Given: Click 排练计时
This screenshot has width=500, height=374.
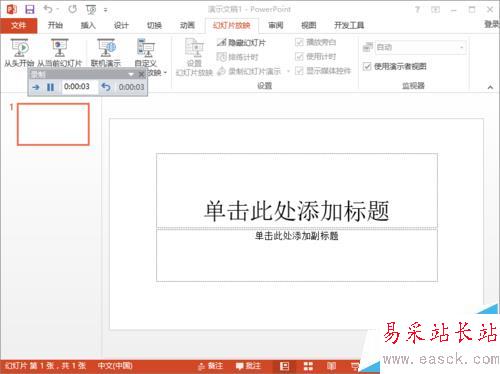Looking at the screenshot, I should pyautogui.click(x=237, y=57).
